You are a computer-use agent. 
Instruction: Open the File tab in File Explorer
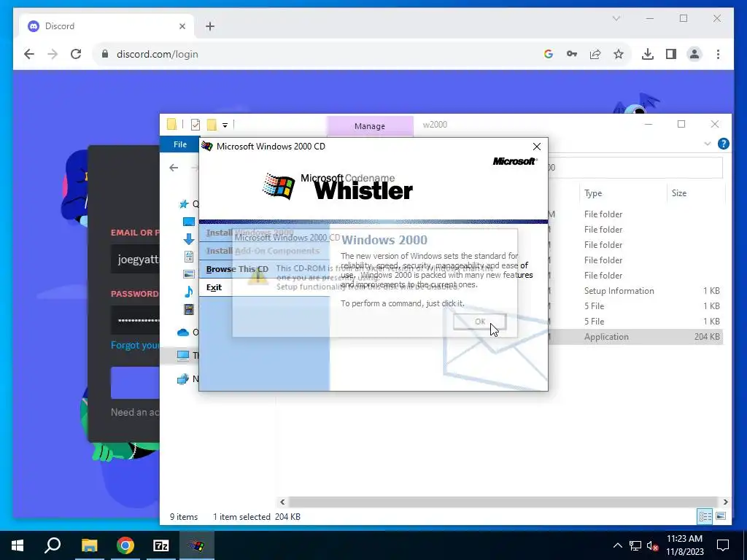pos(179,144)
